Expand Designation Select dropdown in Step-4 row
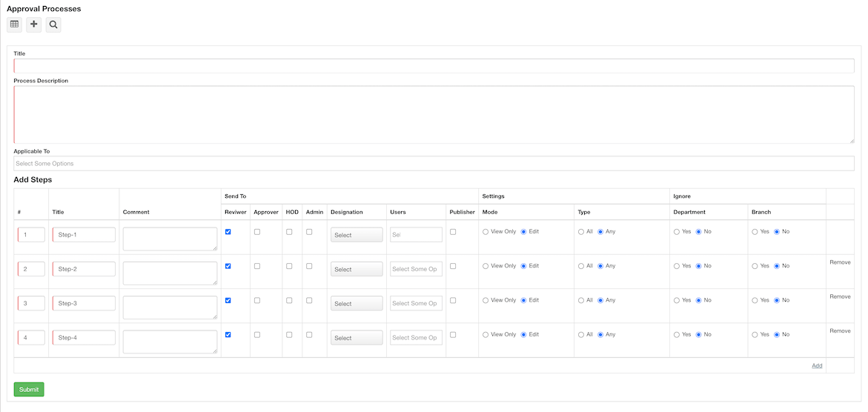The image size is (868, 412). (357, 338)
